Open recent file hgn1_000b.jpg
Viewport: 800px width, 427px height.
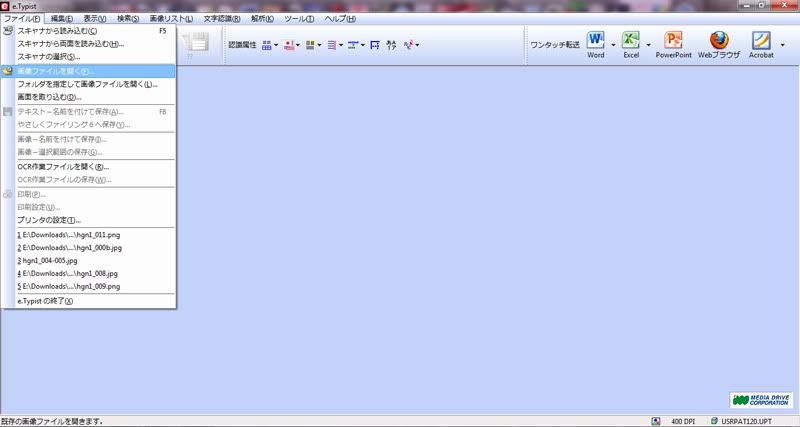89,248
